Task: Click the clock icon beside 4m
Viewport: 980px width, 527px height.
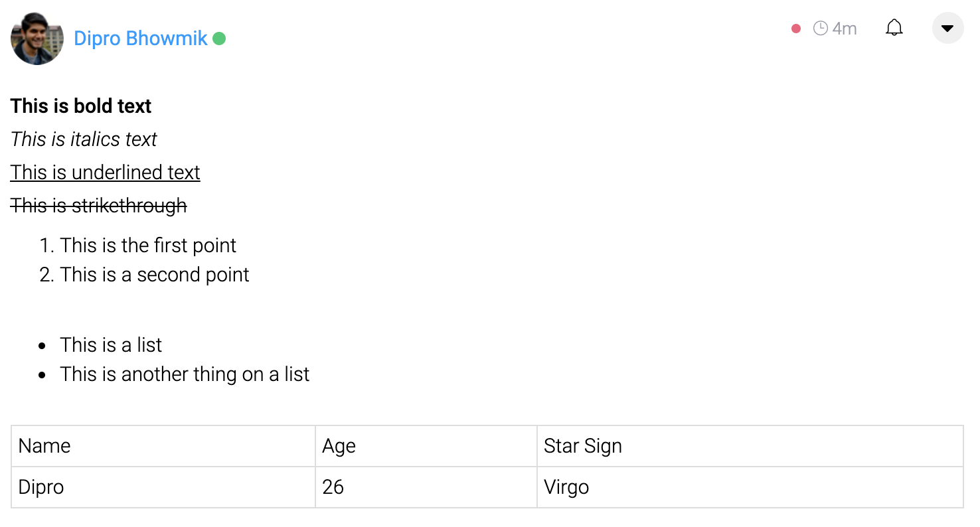Action: pyautogui.click(x=821, y=29)
